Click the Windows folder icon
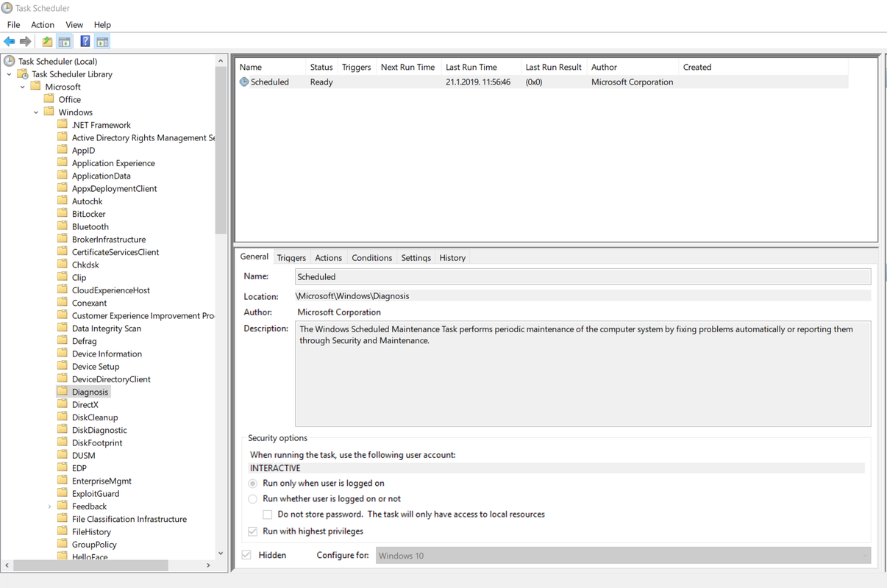Screen dimensions: 887x588 (x=49, y=112)
